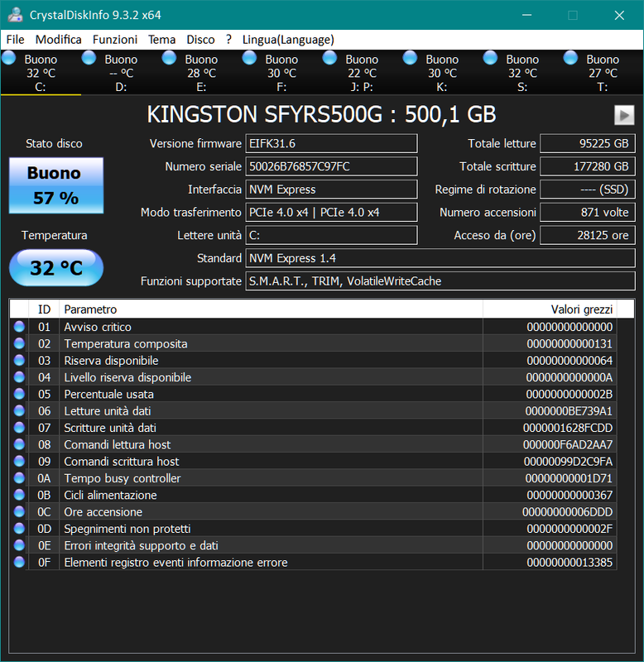
Task: Click the Valori grezzi column header
Action: 550,309
